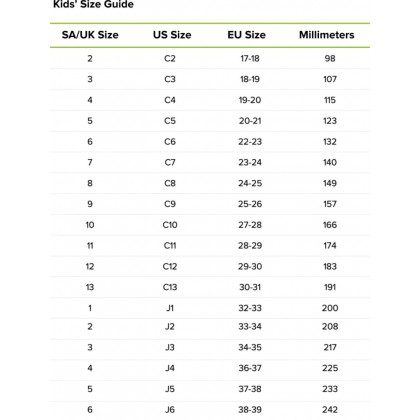Select the C2 US size cell

pos(170,58)
